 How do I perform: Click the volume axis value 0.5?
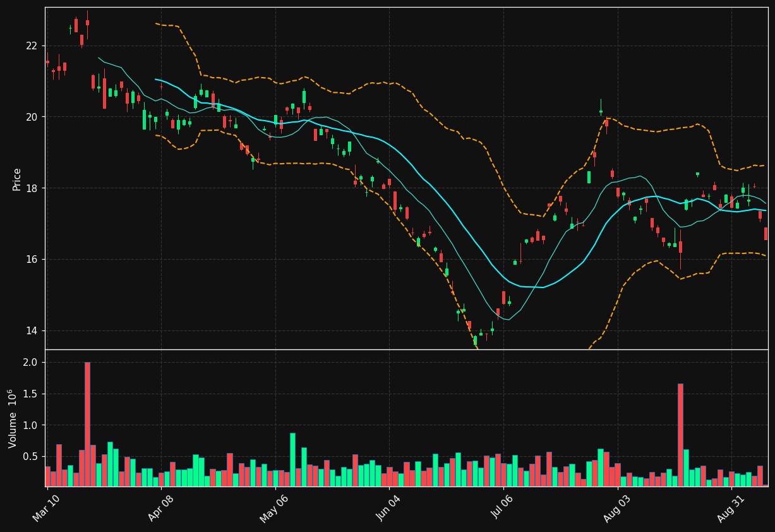coord(30,457)
